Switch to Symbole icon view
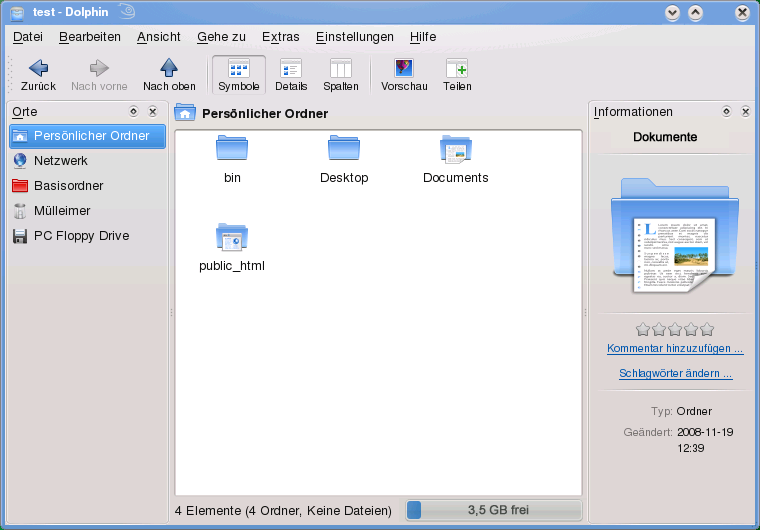760x530 pixels. click(x=238, y=75)
